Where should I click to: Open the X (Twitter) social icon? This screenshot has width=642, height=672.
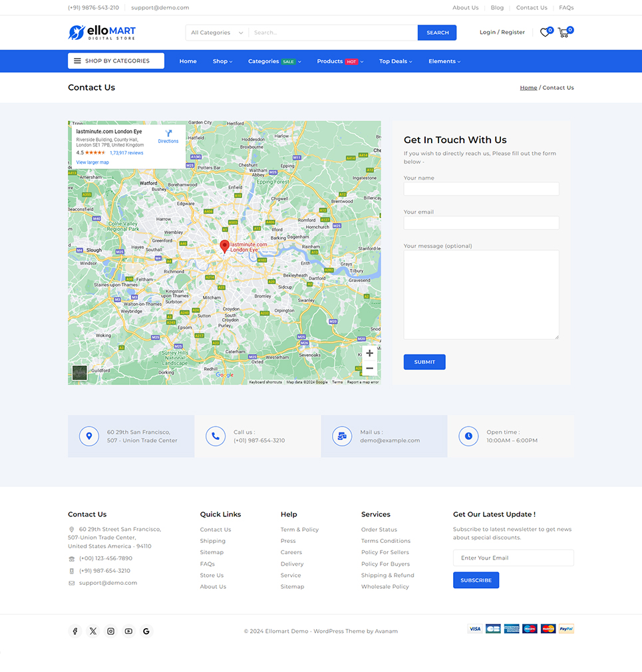(x=93, y=631)
